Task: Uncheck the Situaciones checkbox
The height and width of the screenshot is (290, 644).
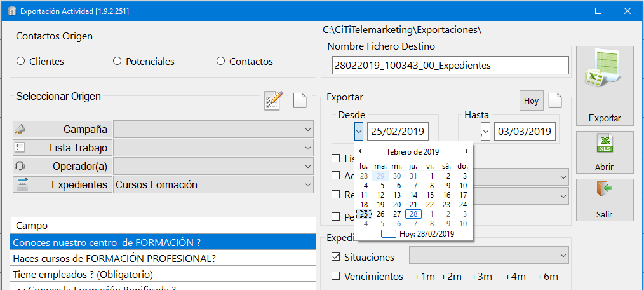Action: click(x=335, y=257)
